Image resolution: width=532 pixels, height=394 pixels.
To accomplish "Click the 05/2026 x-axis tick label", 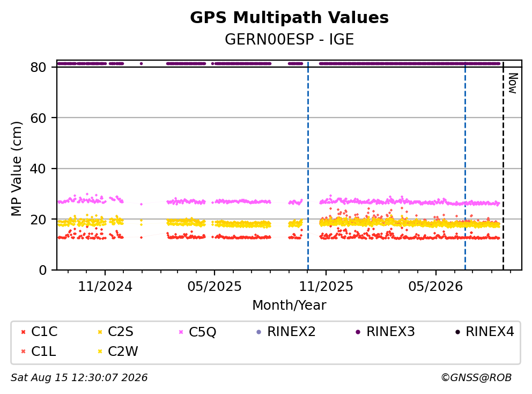I will click(x=435, y=287).
